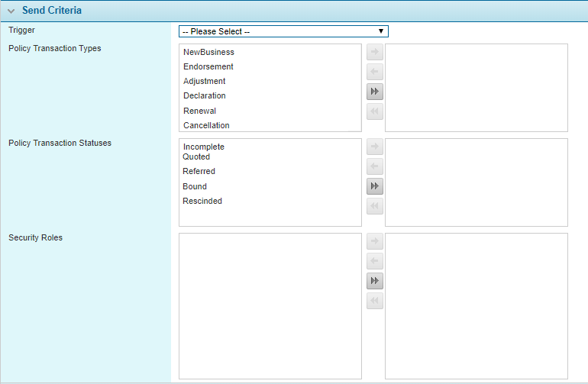This screenshot has height=384, width=588.
Task: Remove all selected Security Roles
Action: (374, 301)
